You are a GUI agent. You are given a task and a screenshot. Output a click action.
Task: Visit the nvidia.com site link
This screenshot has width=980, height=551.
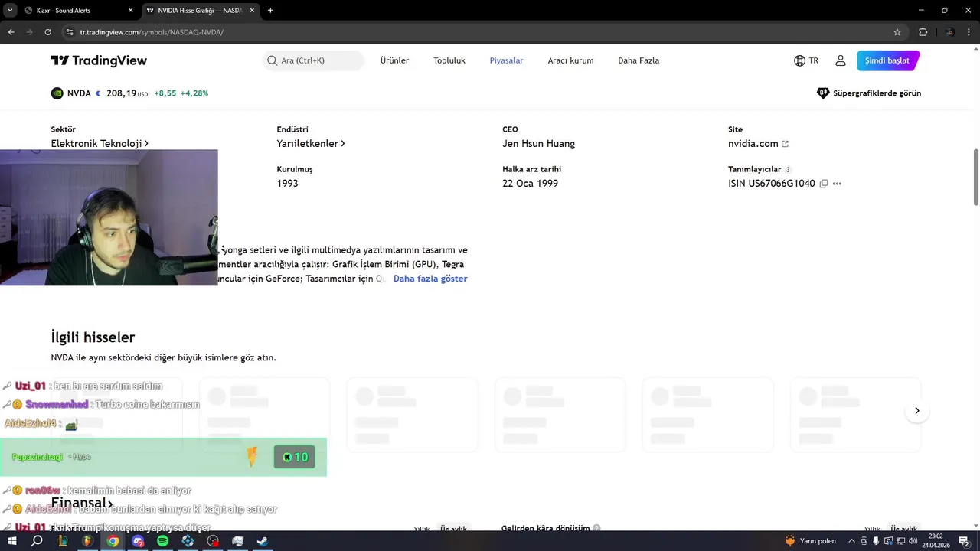[753, 144]
